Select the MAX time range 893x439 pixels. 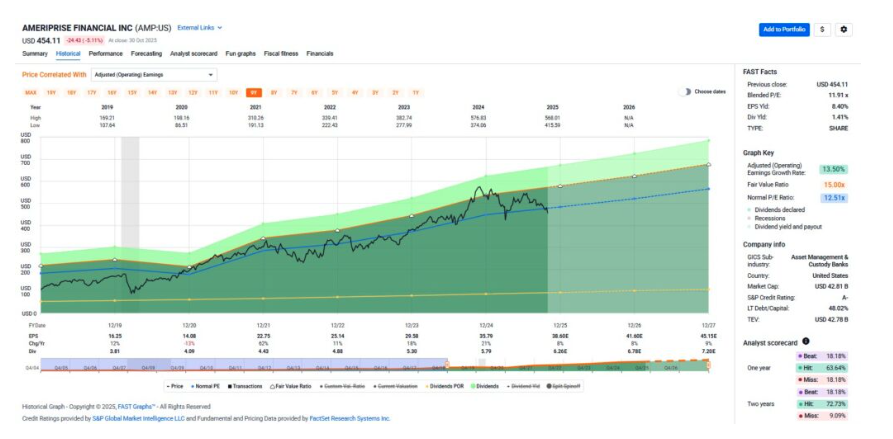pyautogui.click(x=31, y=92)
